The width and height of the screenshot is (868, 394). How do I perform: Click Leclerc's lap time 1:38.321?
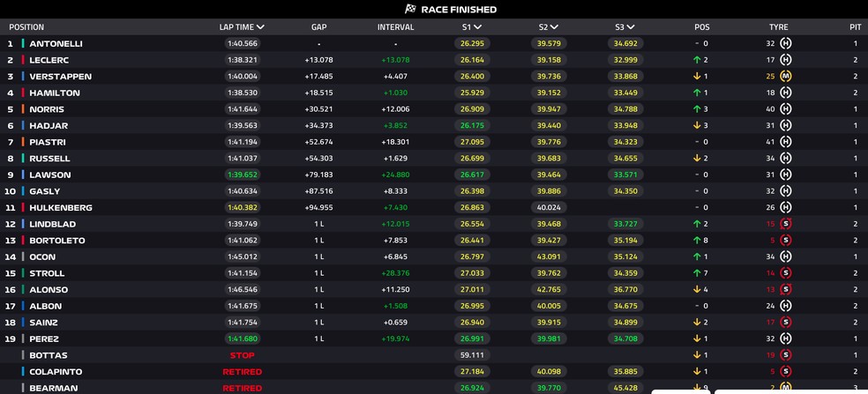(243, 60)
